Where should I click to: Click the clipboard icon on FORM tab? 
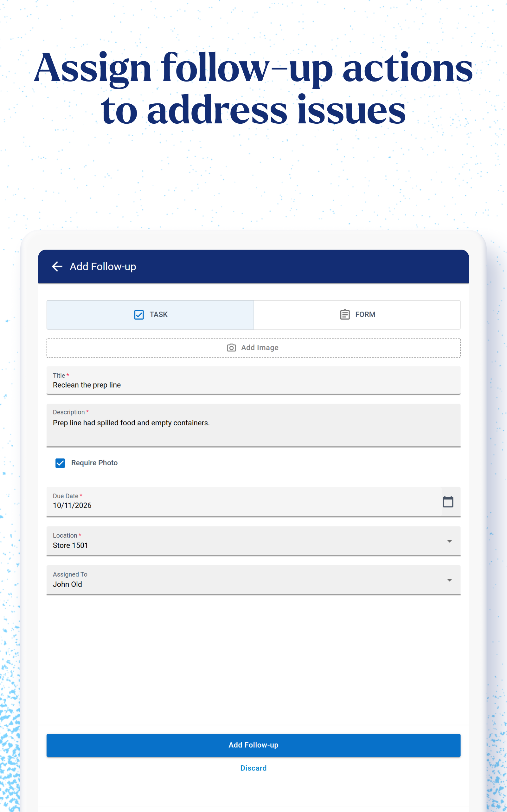[345, 314]
